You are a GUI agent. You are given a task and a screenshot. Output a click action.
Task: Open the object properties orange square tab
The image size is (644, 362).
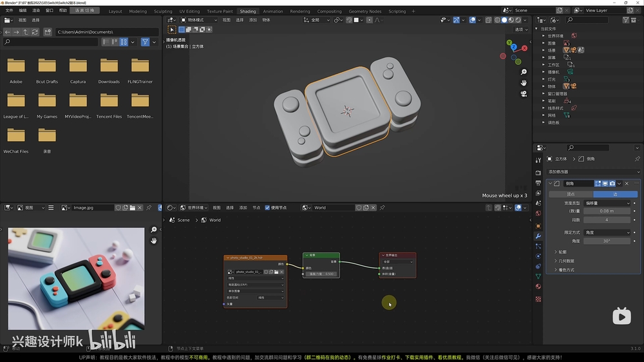[538, 226]
